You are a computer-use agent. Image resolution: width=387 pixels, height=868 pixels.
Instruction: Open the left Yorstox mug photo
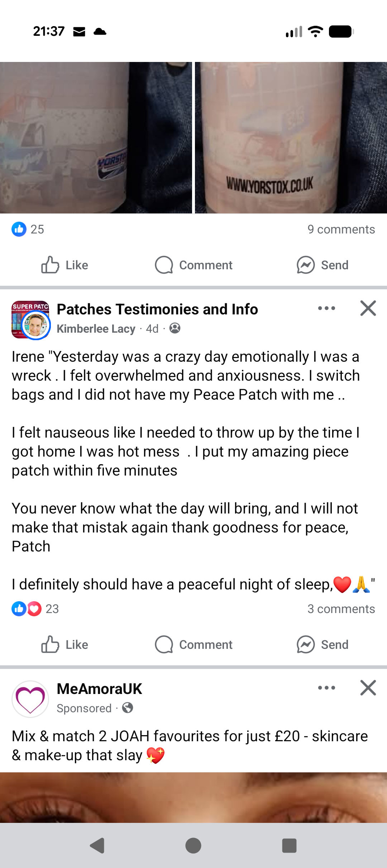tap(96, 138)
